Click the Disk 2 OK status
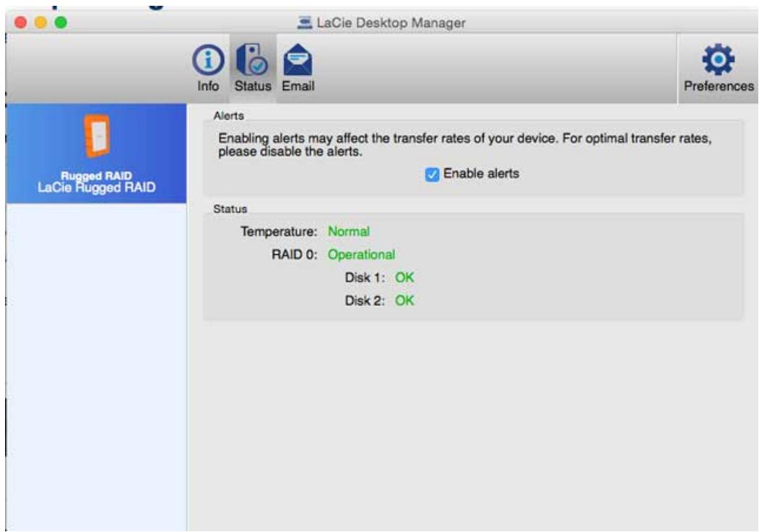 [404, 301]
